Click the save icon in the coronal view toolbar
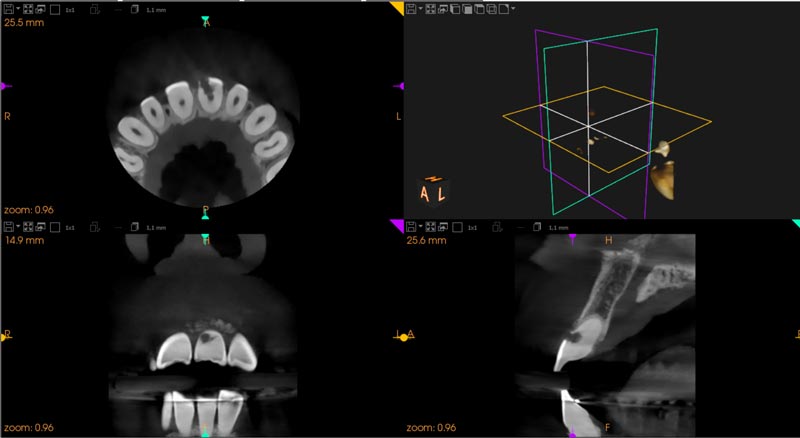The height and width of the screenshot is (438, 800). (x=8, y=228)
